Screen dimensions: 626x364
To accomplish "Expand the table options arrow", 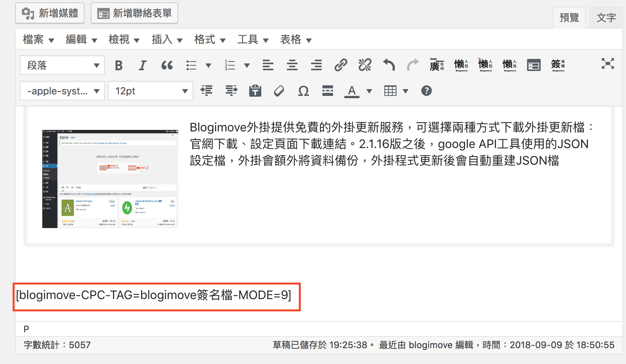I will point(406,91).
